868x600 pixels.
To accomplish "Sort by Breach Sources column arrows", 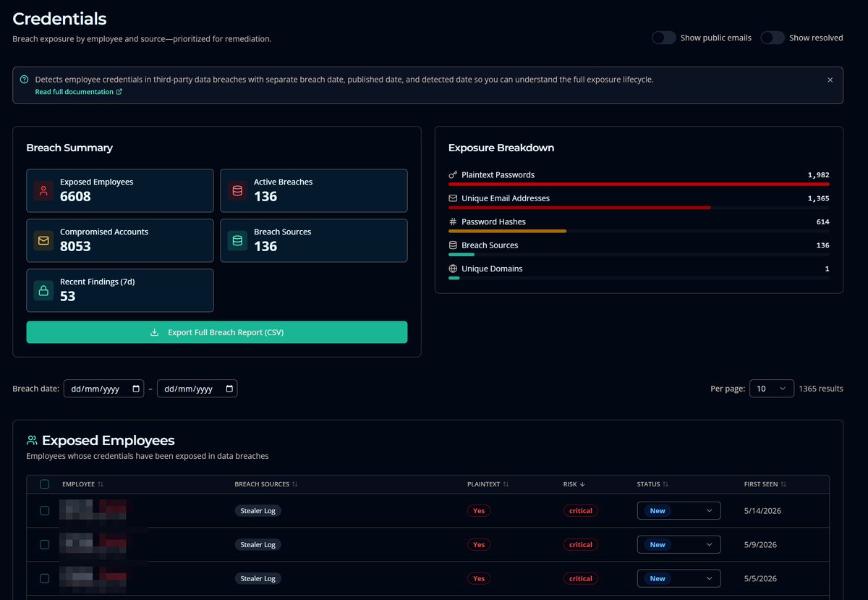I will [295, 484].
